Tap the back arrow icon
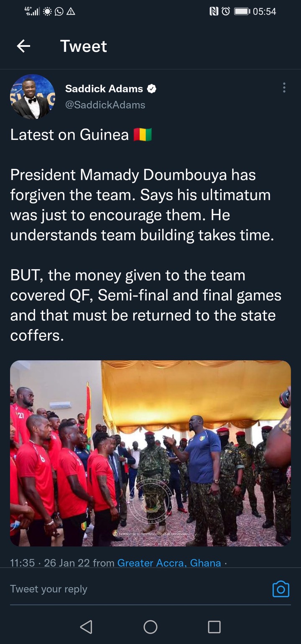 23,46
